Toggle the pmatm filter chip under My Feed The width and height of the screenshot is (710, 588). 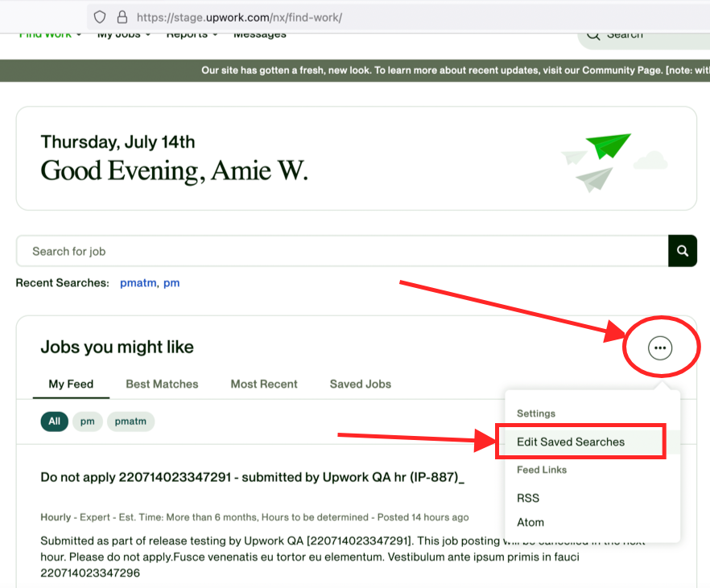(x=130, y=421)
